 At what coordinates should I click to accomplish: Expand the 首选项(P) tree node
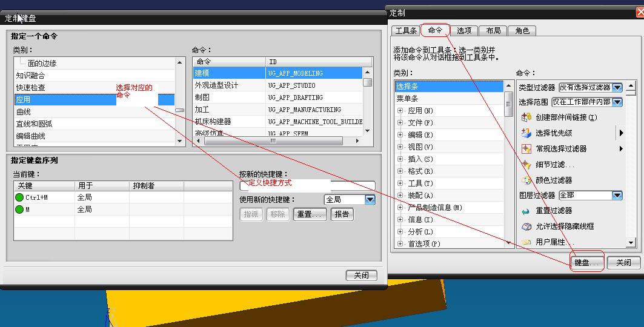coord(400,243)
